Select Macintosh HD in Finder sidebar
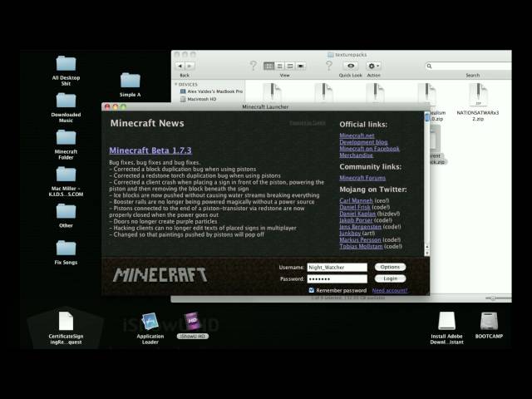532x399 pixels. (198, 99)
